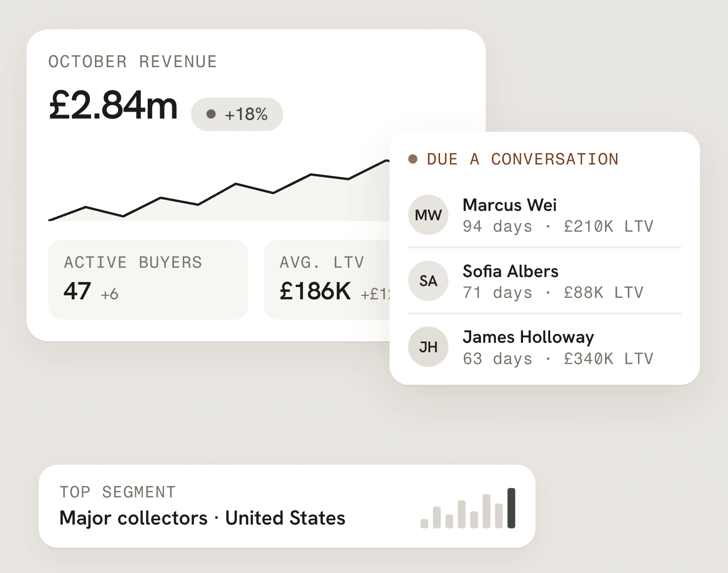This screenshot has width=728, height=573.
Task: Open Sofia Albers' contact name
Action: [x=510, y=271]
